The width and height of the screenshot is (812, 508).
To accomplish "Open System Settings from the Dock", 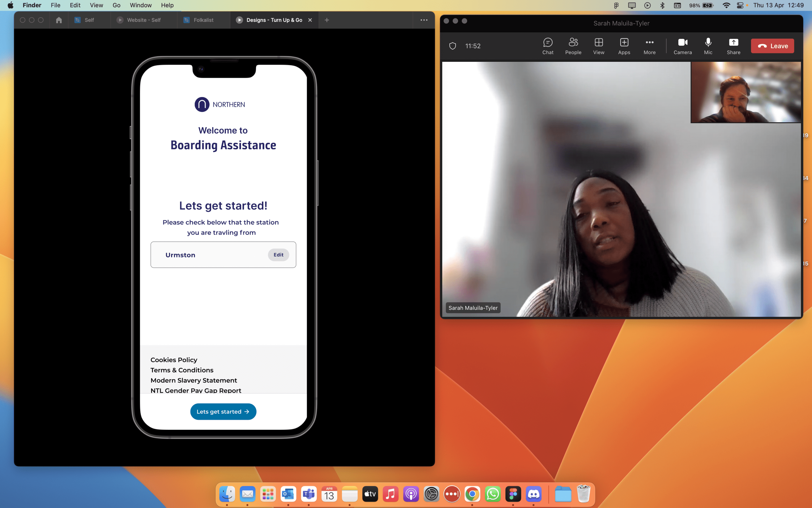I will click(x=431, y=494).
